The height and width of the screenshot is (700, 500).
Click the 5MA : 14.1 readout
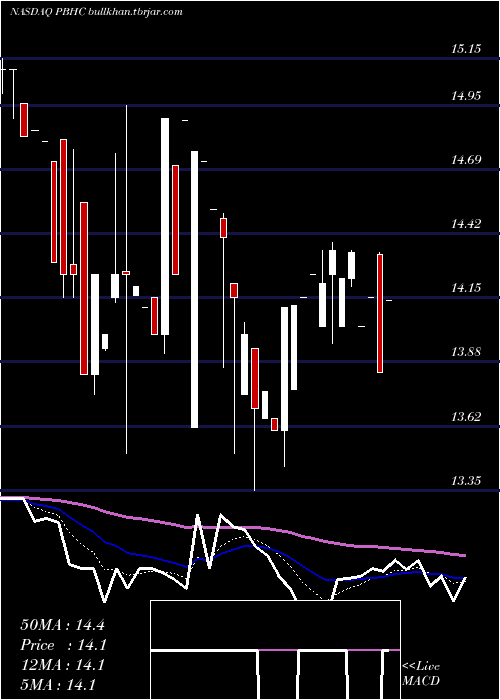[x=58, y=685]
